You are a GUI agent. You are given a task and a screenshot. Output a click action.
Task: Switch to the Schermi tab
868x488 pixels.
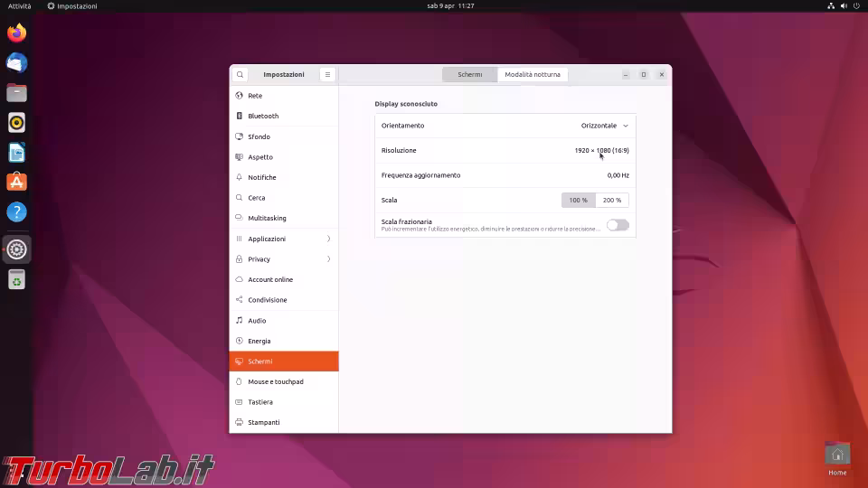click(x=470, y=75)
